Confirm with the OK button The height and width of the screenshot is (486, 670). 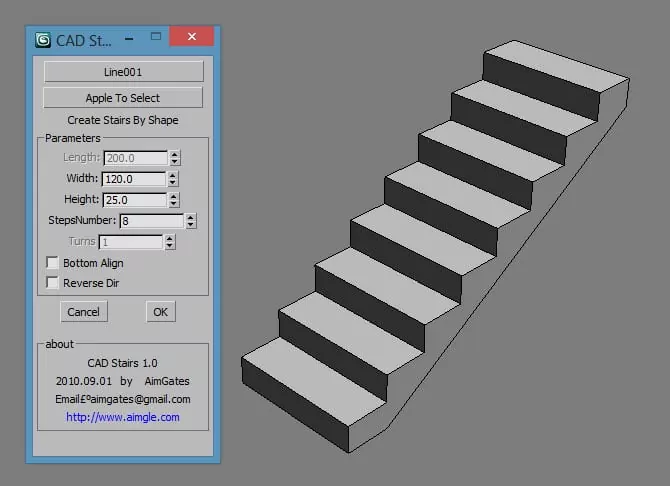(160, 312)
